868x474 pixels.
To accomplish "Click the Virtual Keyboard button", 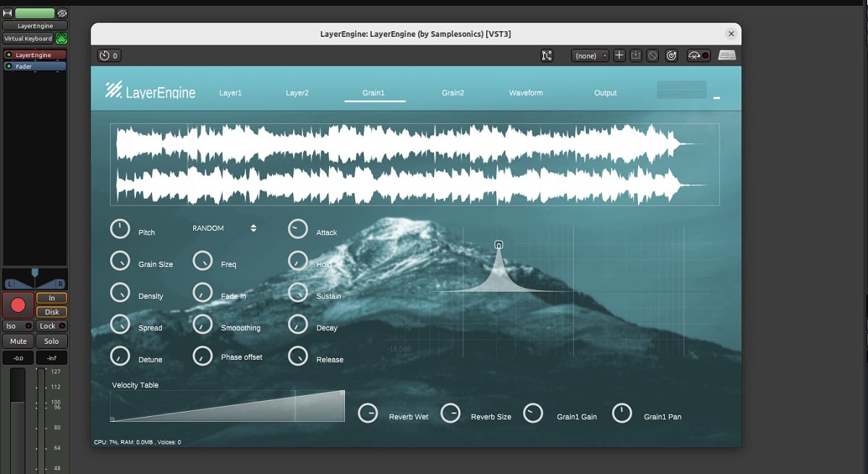I will pos(28,38).
